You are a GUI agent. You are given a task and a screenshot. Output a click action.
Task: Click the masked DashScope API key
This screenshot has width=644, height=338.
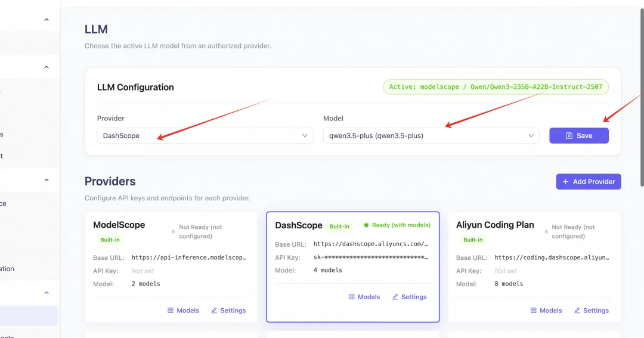tap(371, 257)
